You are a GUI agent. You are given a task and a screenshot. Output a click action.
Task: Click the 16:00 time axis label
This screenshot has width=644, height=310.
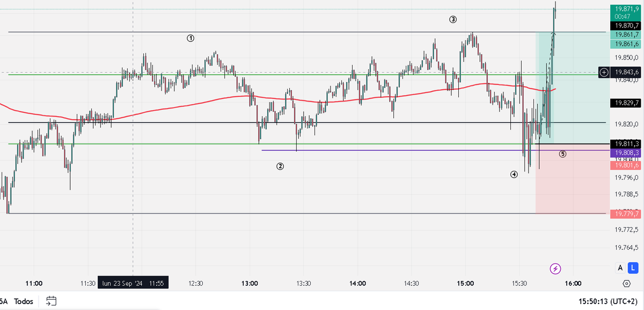pos(573,283)
